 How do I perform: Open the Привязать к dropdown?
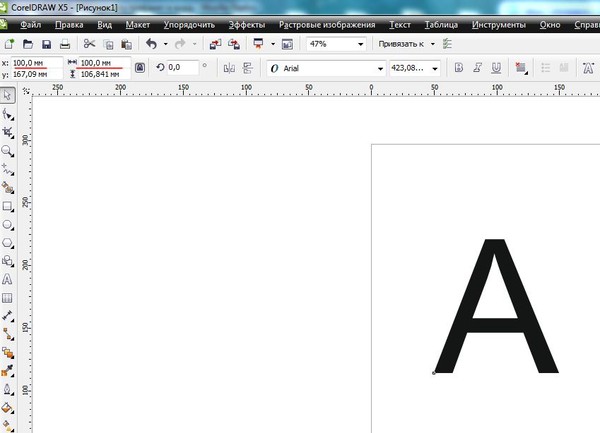tap(433, 44)
